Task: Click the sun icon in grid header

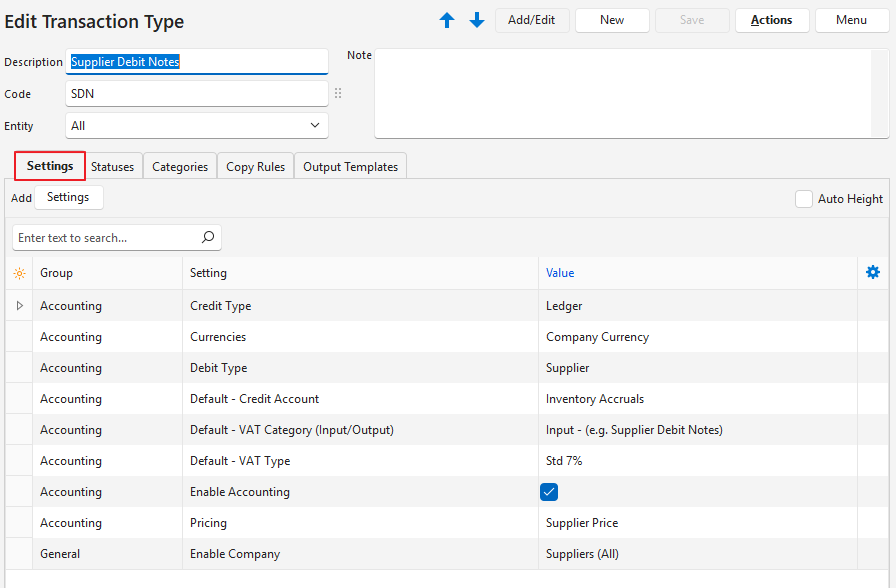Action: [x=19, y=273]
